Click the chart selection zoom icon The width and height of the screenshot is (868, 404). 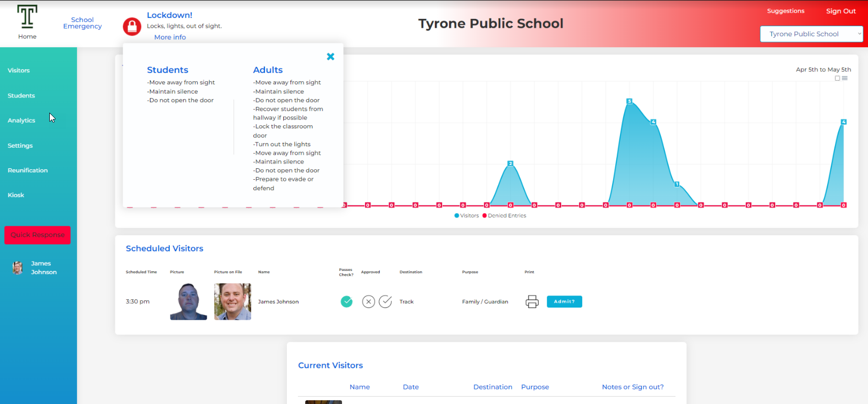click(x=837, y=78)
